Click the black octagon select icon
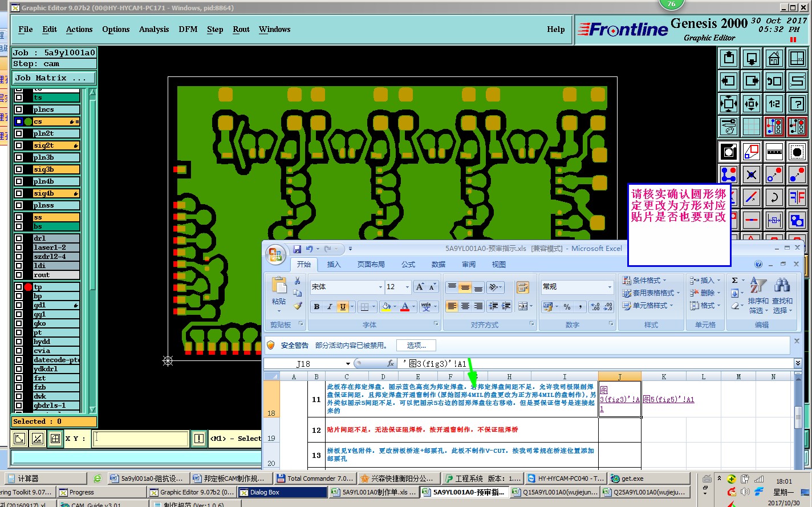Screen dimensions: 812x507 click(797, 152)
